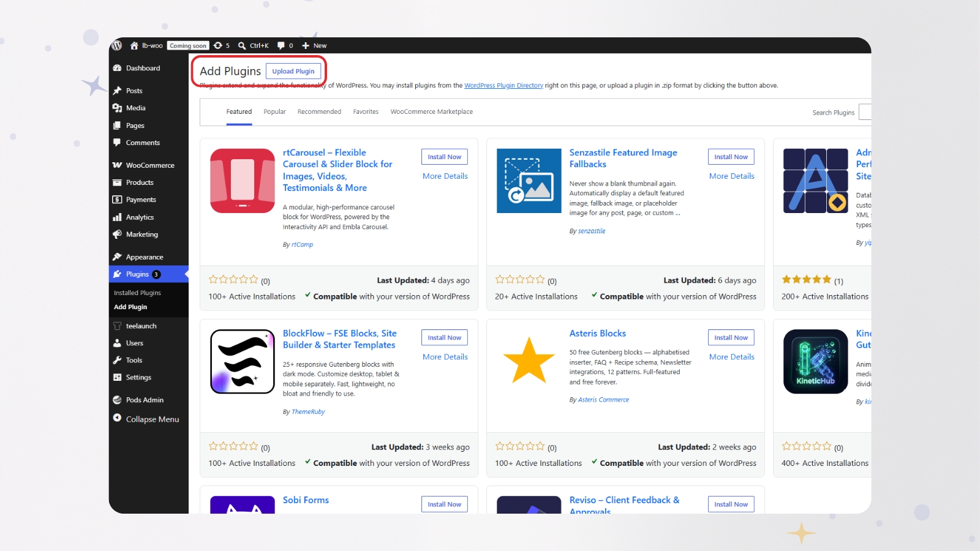This screenshot has width=980, height=551.
Task: Open the Analytics bar chart icon
Action: pyautogui.click(x=117, y=217)
